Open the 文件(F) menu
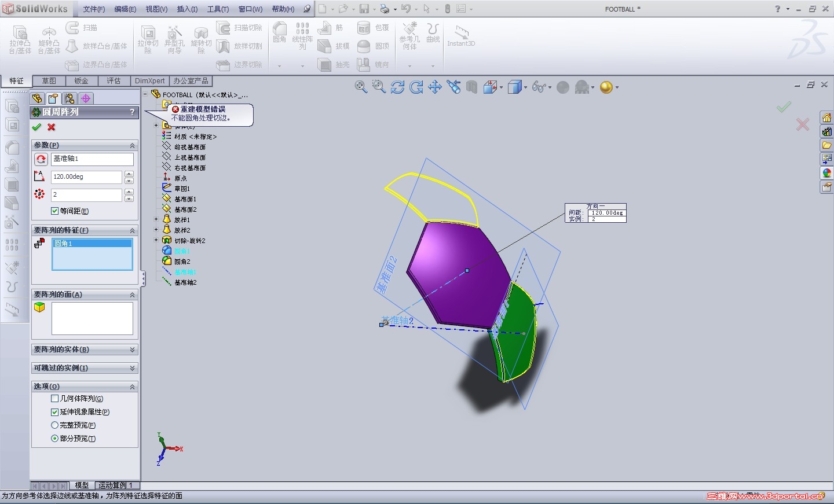This screenshot has width=834, height=504. point(94,9)
